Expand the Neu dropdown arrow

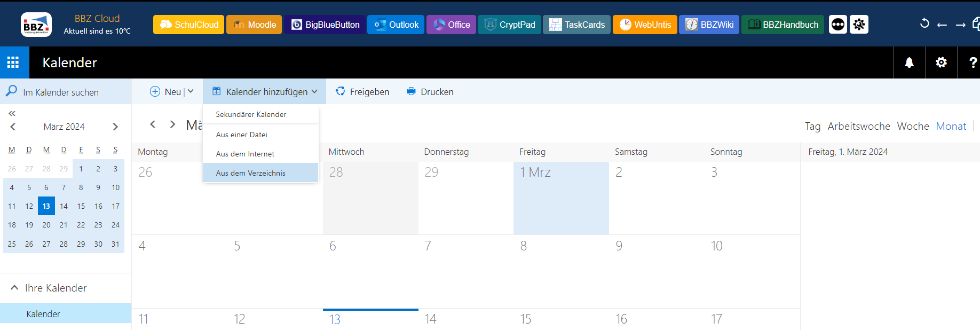point(191,91)
